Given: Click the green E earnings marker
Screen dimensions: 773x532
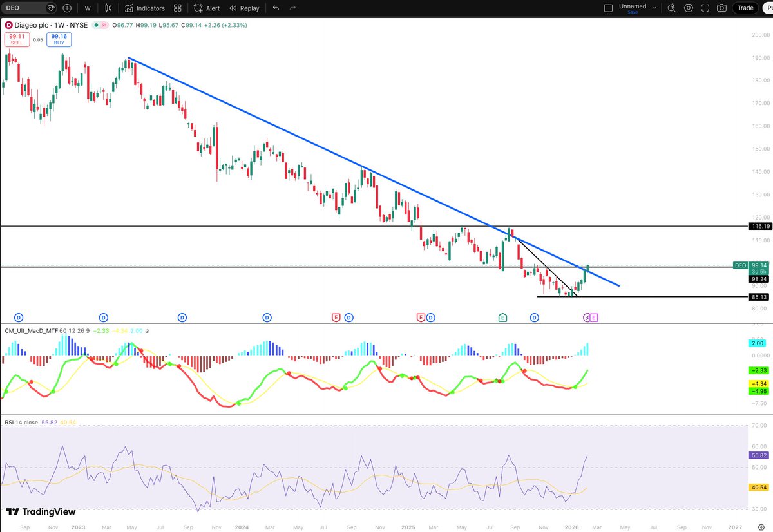Looking at the screenshot, I should (502, 318).
